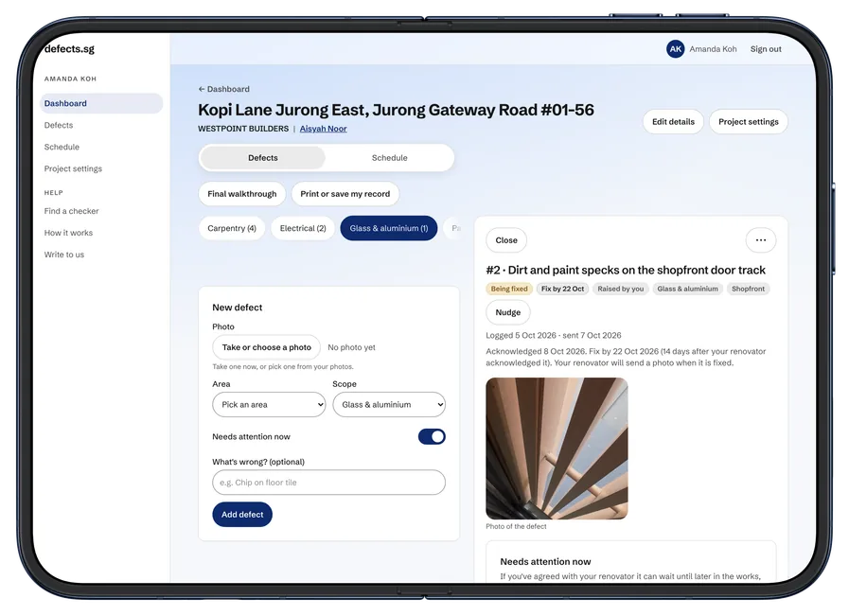Select the Defects tab
Viewport: 849px width, 616px height.
(x=263, y=158)
